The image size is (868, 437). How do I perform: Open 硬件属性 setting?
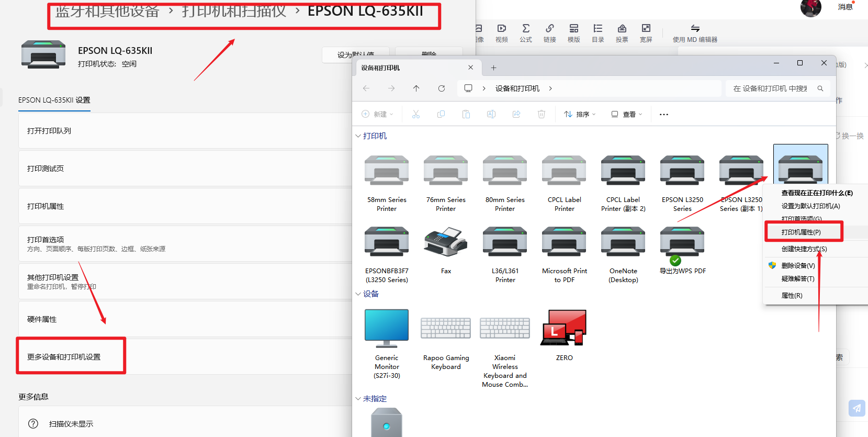tap(185, 319)
